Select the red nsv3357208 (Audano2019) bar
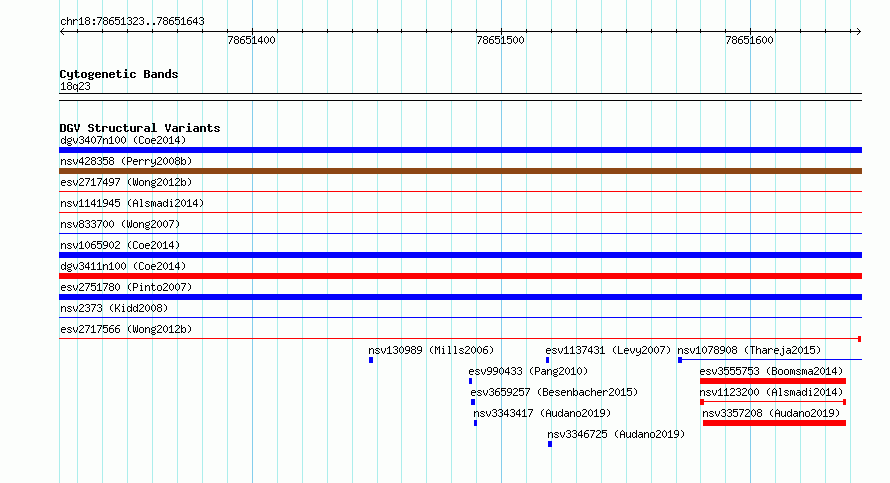Screen dimensions: 890x483 [x=774, y=423]
